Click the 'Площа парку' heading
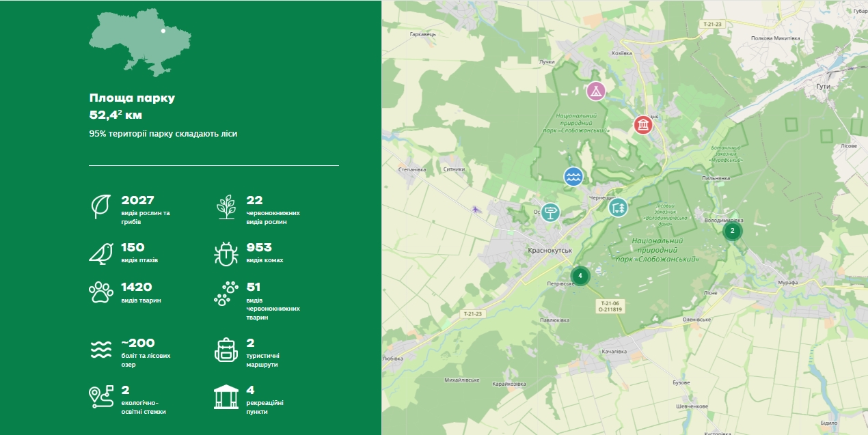The image size is (868, 435). click(132, 98)
